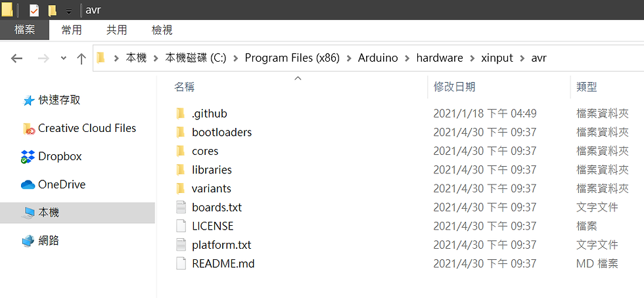Screen dimensions: 644x298
Task: Switch to the 檢視 ribbon tab
Action: 162,30
